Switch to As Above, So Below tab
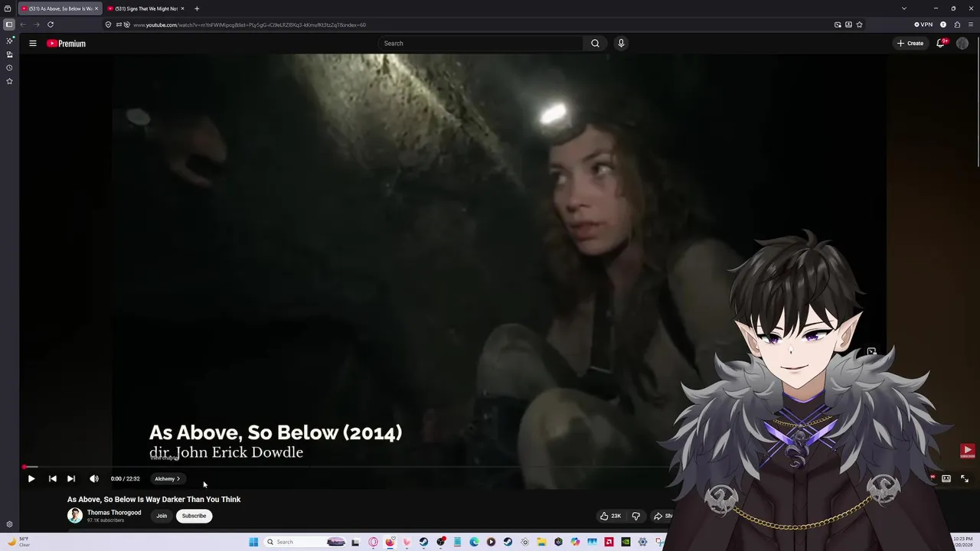The height and width of the screenshot is (551, 980). click(60, 8)
